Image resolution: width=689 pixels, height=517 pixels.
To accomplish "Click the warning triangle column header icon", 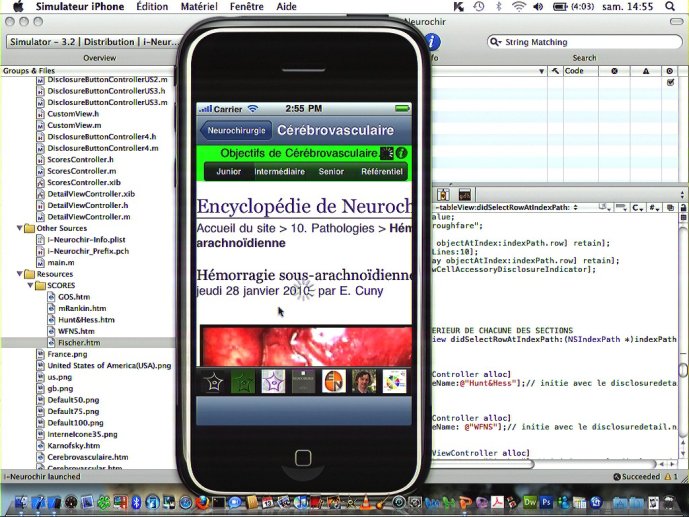I will click(x=645, y=71).
